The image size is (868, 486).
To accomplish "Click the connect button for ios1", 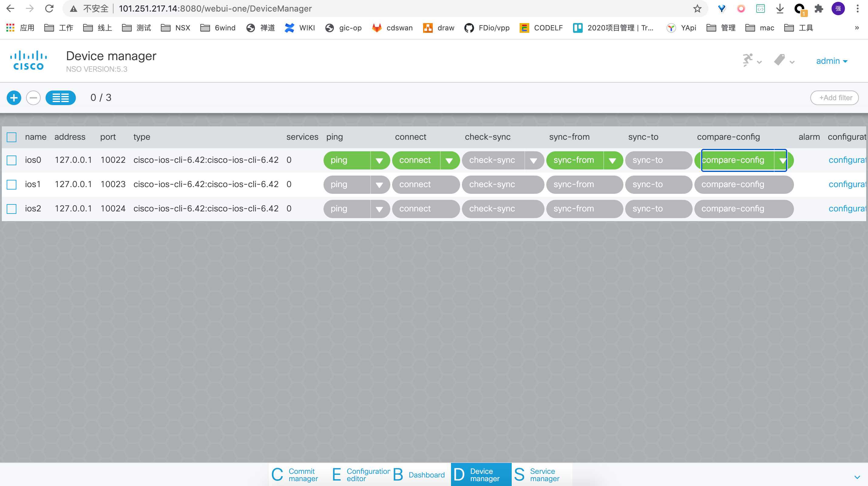I will click(426, 184).
